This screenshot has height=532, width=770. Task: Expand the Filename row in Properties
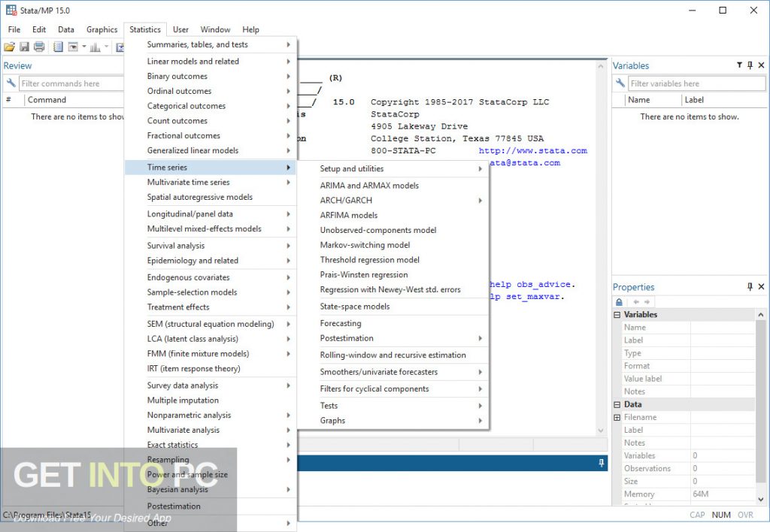(617, 417)
